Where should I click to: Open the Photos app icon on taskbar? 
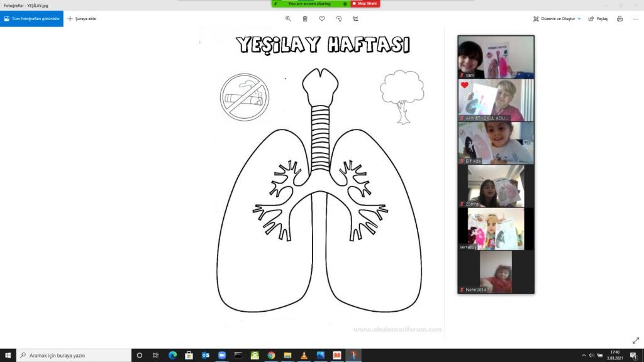tap(320, 355)
